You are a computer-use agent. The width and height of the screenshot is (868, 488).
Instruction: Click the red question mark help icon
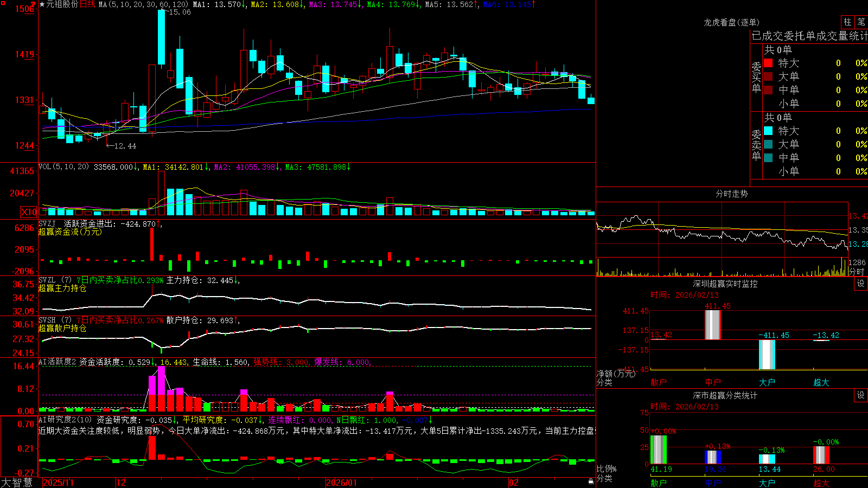point(33,4)
